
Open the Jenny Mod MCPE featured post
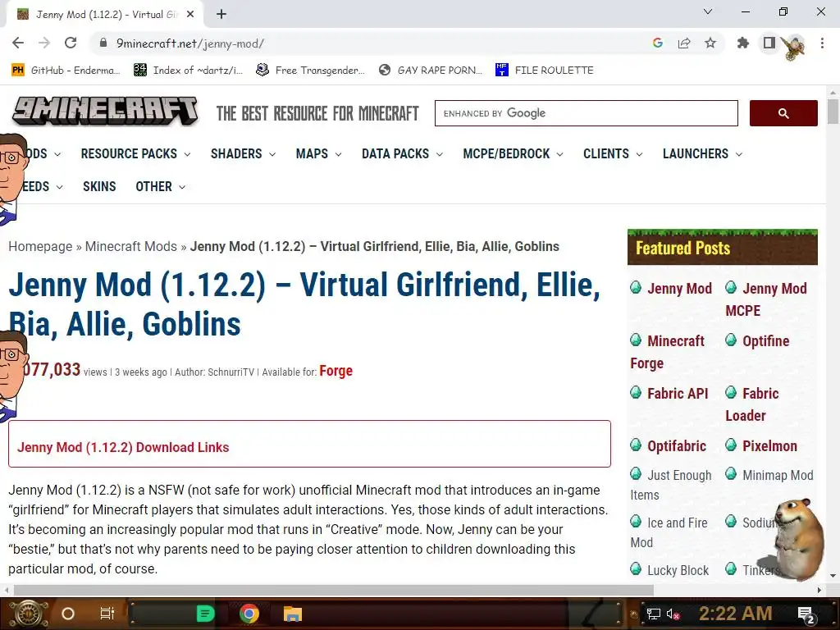[x=766, y=299]
